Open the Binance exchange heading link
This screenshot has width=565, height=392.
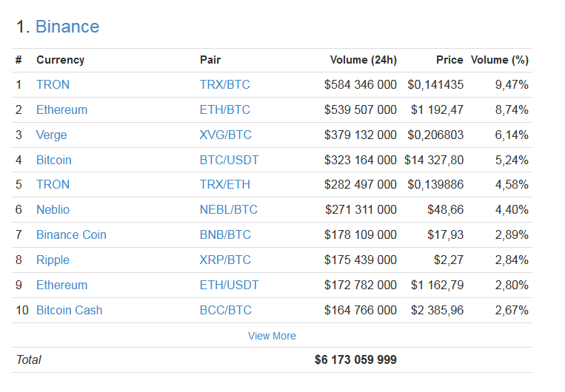tap(67, 27)
